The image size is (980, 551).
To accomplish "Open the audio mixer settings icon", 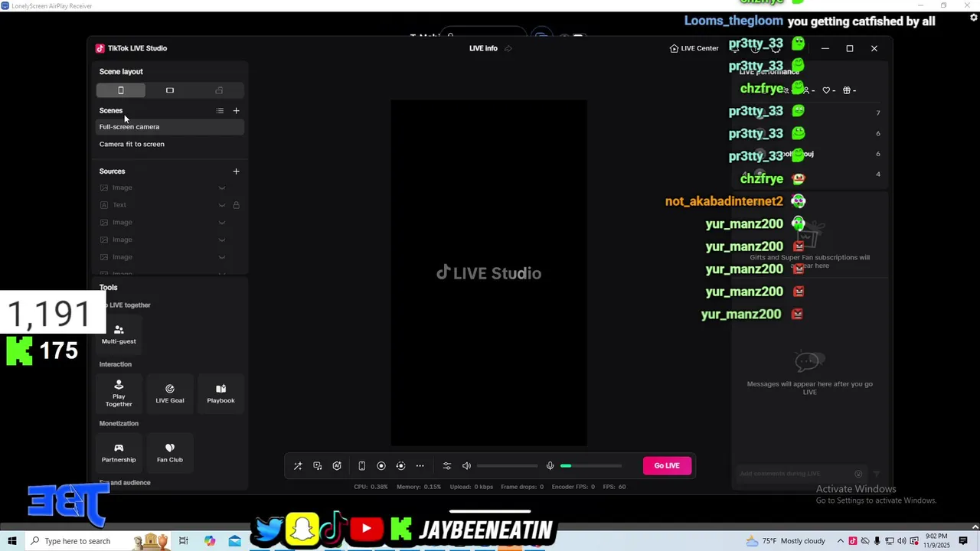I will (x=447, y=466).
